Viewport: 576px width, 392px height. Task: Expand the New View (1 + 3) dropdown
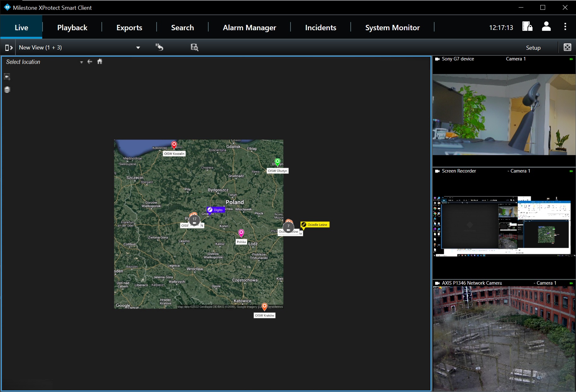[x=138, y=48]
